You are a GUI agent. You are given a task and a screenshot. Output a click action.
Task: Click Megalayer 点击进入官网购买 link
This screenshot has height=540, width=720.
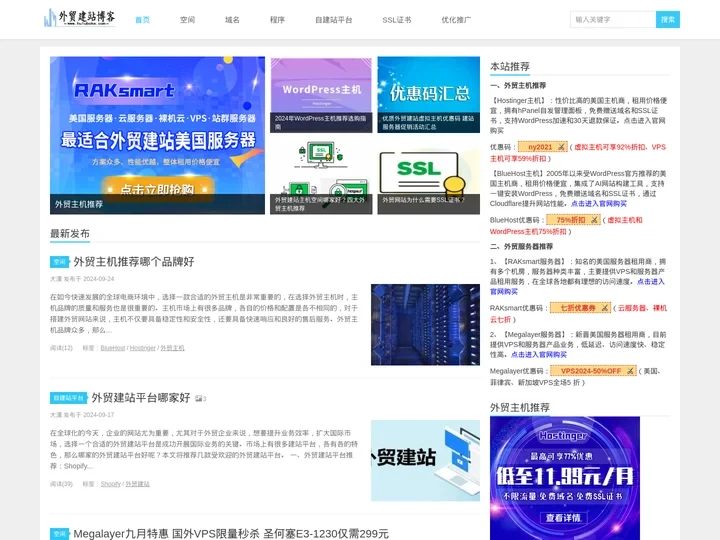click(x=539, y=354)
